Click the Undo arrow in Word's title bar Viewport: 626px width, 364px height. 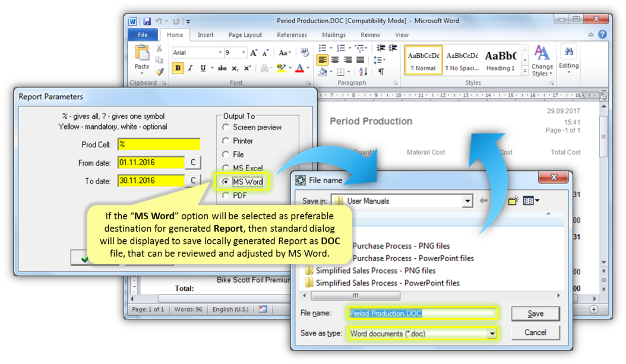click(x=159, y=21)
